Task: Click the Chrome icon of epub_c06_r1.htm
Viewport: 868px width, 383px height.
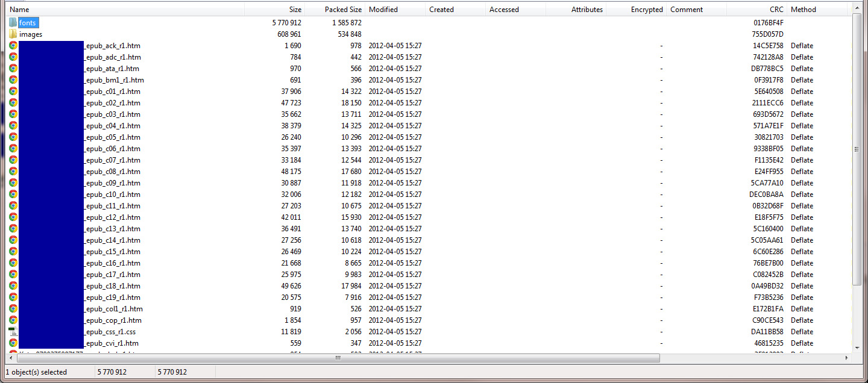Action: [x=13, y=148]
